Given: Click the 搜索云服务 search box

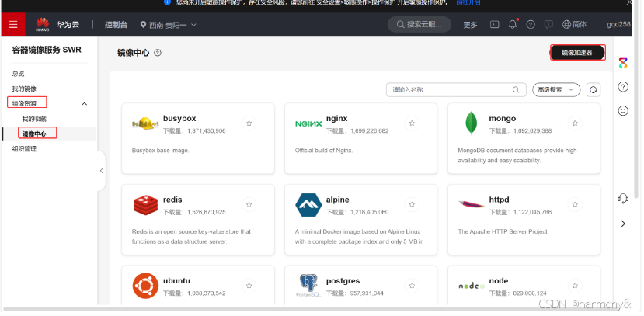Looking at the screenshot, I should pos(419,25).
